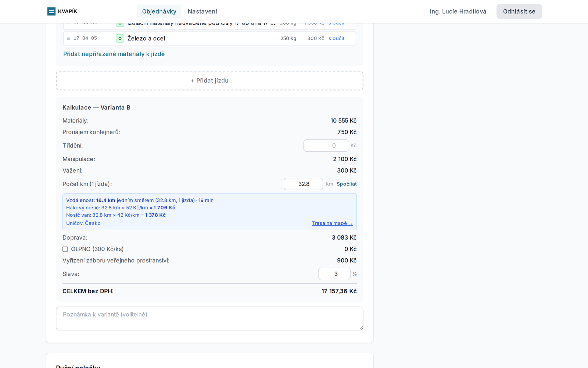Click the 300 Kč price in Železo row
The image size is (588, 368).
tap(316, 38)
